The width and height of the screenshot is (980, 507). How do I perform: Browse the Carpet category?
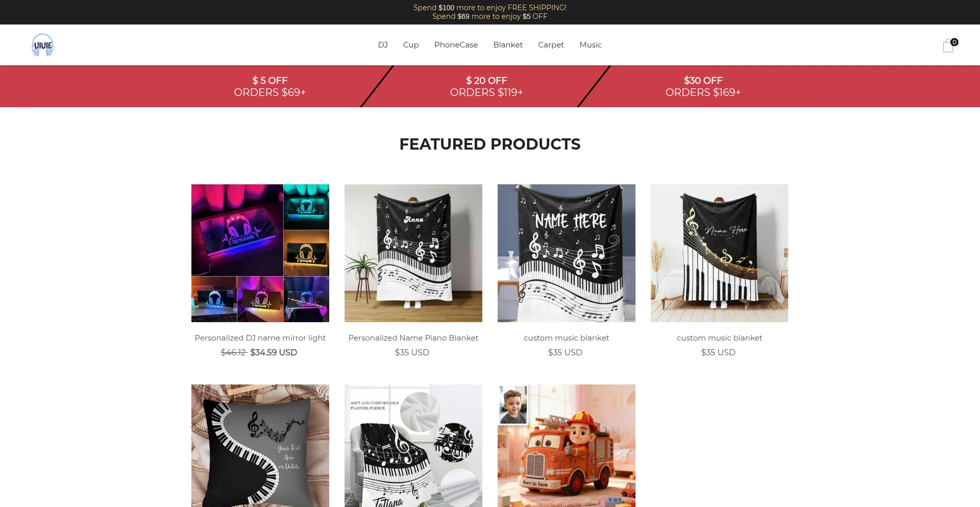[551, 45]
